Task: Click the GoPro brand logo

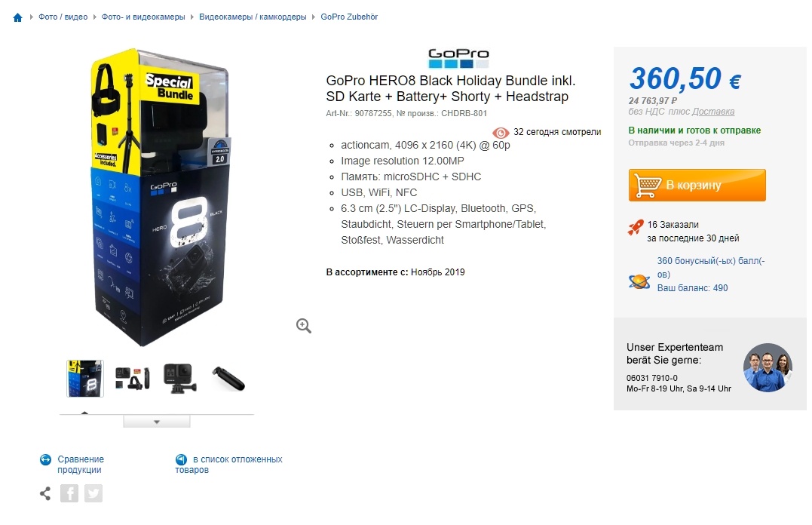Action: [x=458, y=58]
